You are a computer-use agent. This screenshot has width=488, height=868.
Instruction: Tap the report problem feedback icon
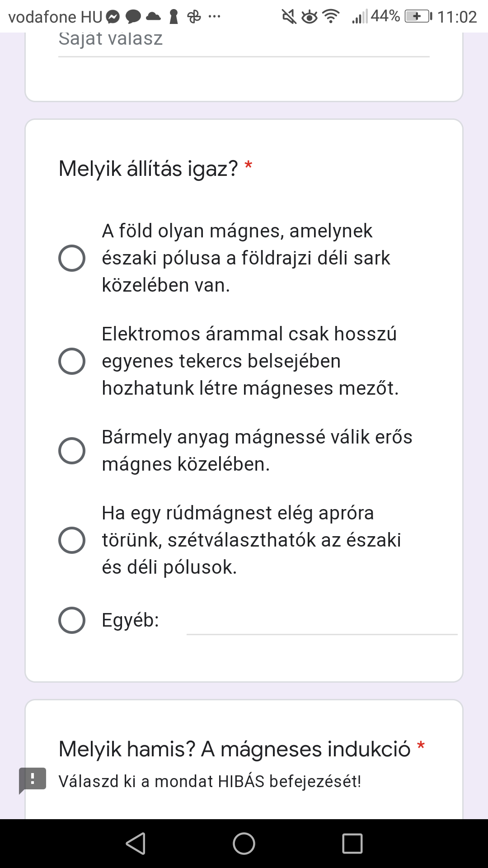coord(33,780)
